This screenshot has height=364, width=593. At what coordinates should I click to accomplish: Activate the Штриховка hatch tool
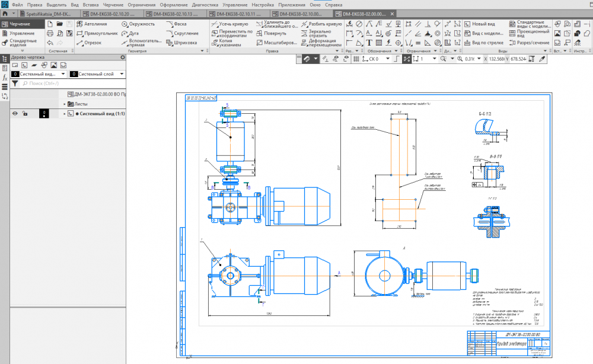pos(181,43)
